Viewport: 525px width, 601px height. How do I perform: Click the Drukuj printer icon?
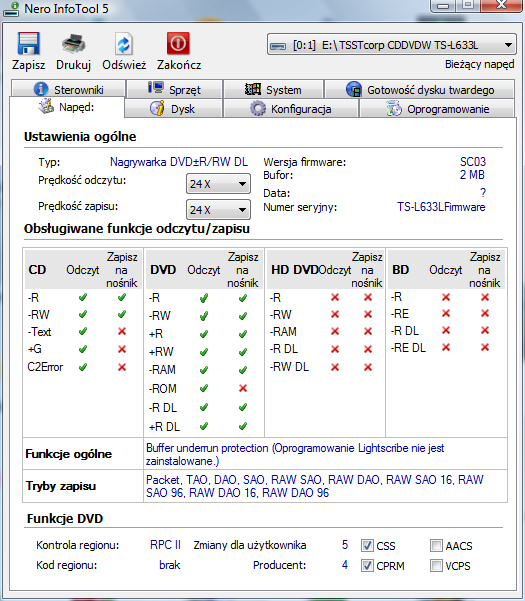pyautogui.click(x=73, y=43)
